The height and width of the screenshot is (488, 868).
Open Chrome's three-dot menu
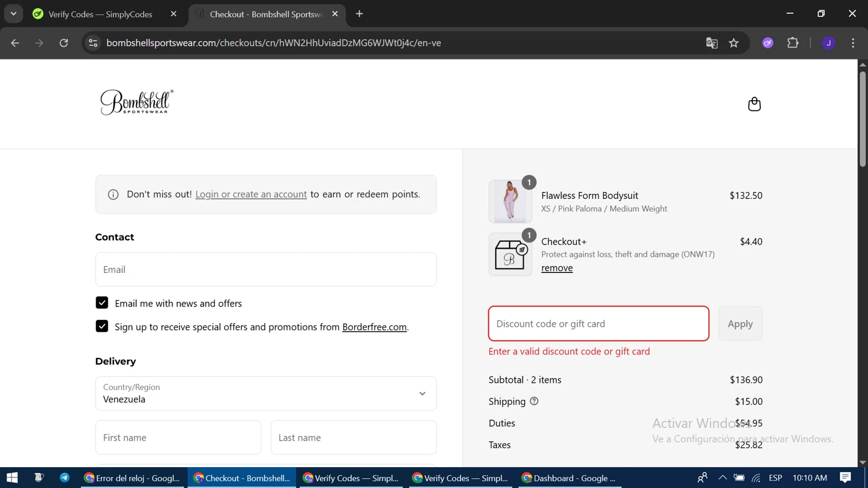853,43
